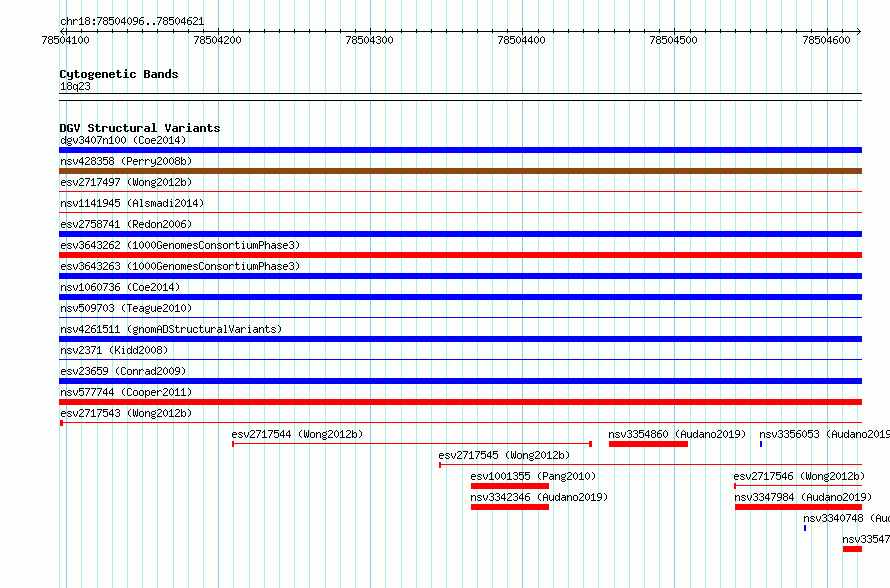The height and width of the screenshot is (588, 890).
Task: Click the DGV Structural Variants track title
Action: tap(140, 128)
